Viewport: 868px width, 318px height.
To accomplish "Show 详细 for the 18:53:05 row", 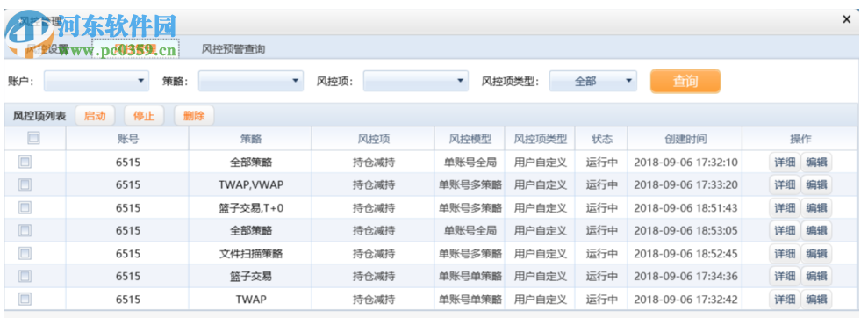I will (x=785, y=231).
